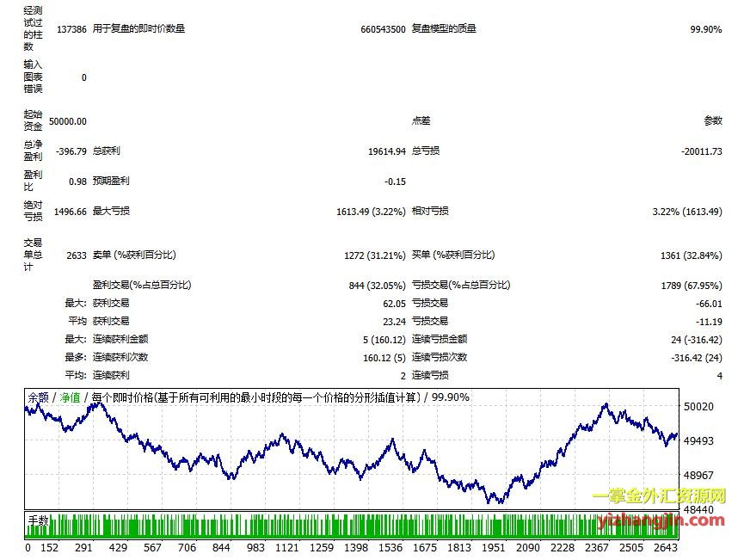Click the 盈利交易 value 844 (32.05%)

coord(374,286)
